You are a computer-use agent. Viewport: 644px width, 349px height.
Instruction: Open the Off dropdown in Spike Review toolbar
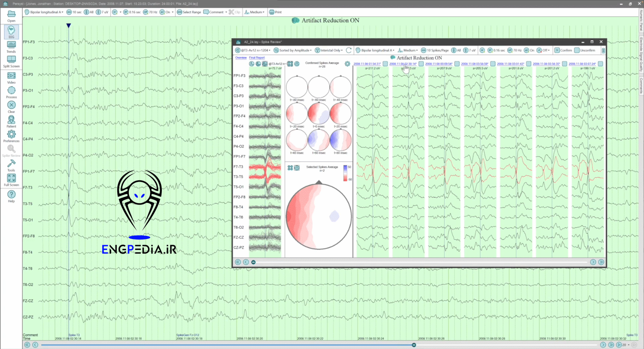click(x=543, y=50)
